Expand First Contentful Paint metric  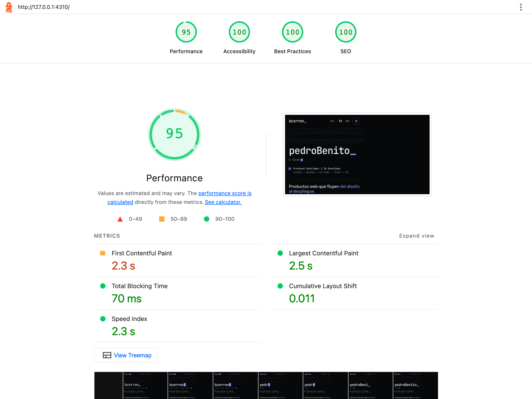(x=177, y=260)
